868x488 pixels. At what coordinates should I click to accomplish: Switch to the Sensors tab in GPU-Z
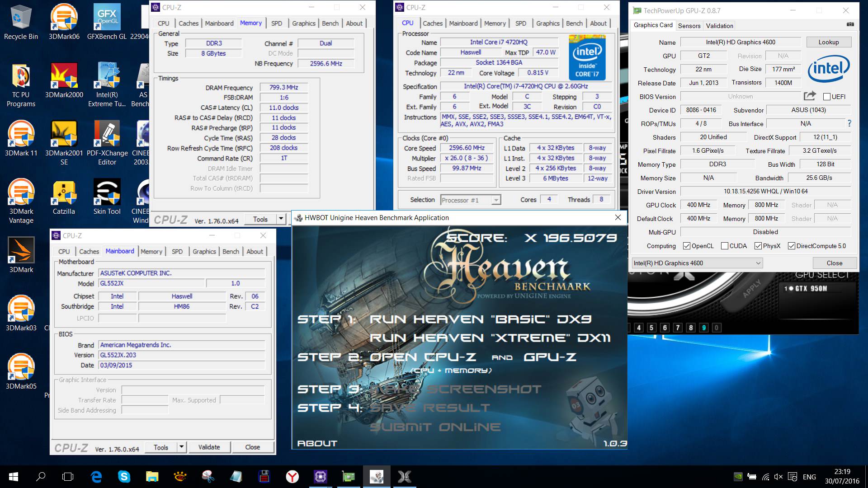coord(689,26)
